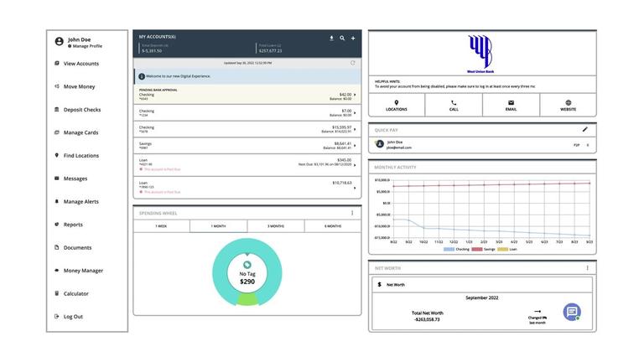644x362 pixels.
Task: Click the Welcome to our new Digital Experience banner
Action: click(x=247, y=76)
